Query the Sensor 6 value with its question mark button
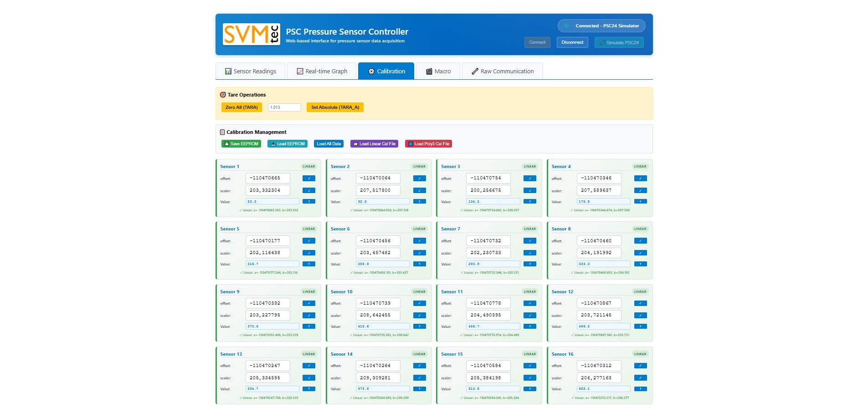This screenshot has height=408, width=868. tap(419, 264)
